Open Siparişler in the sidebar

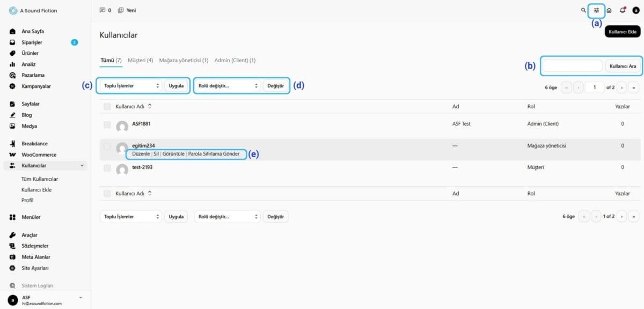click(x=32, y=42)
